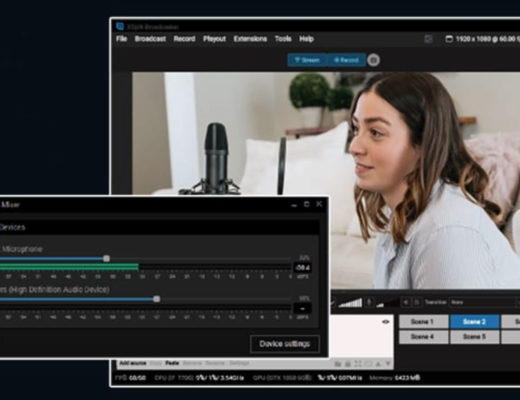
Task: Close the Audio Mixer window
Action: [x=319, y=204]
